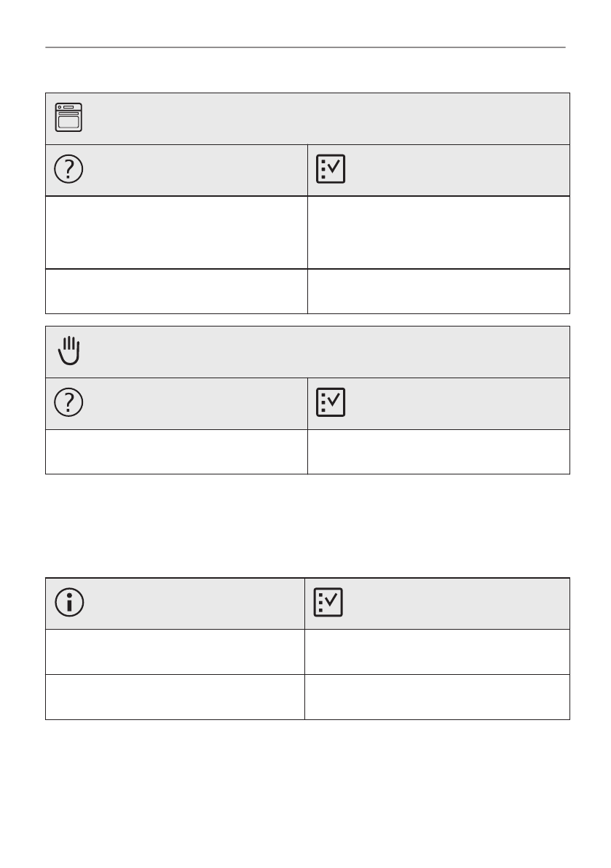Select the bottom-right empty cell of the information table
Screen dimensions: 611x868
click(x=437, y=697)
